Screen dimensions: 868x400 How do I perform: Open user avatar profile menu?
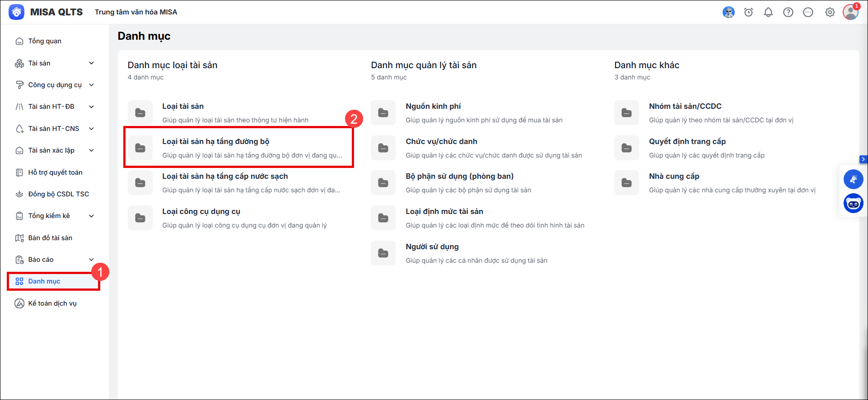(850, 12)
